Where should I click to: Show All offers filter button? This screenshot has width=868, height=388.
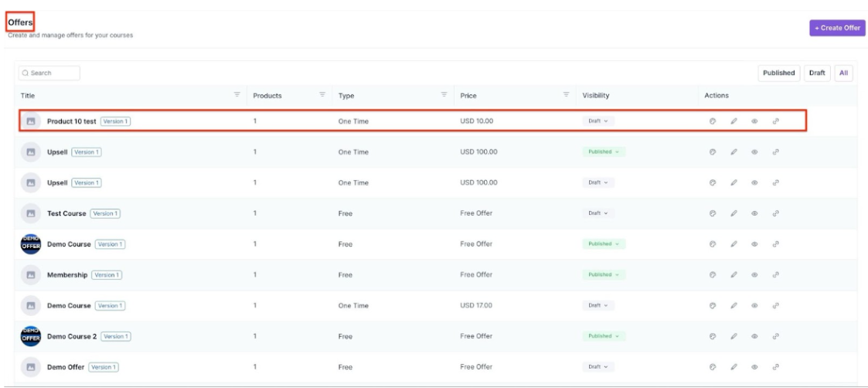coord(843,73)
